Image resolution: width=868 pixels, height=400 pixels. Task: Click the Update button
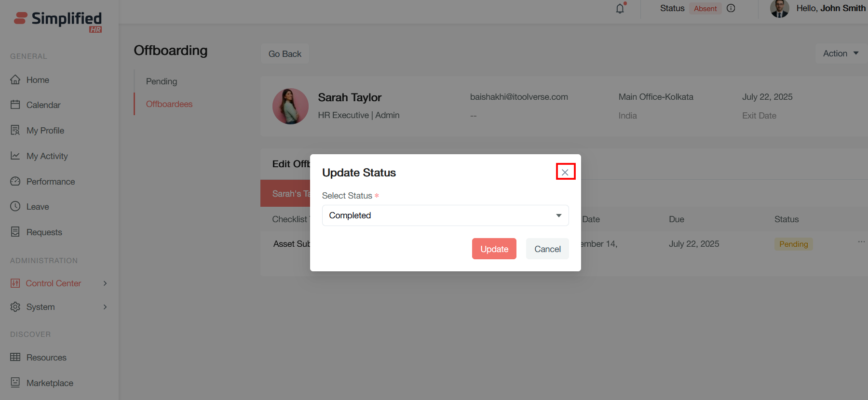click(x=494, y=249)
